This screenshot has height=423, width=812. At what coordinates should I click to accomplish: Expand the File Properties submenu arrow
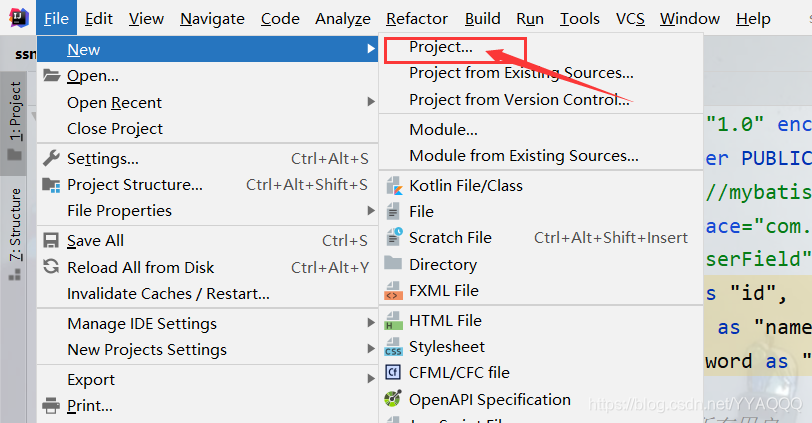371,210
